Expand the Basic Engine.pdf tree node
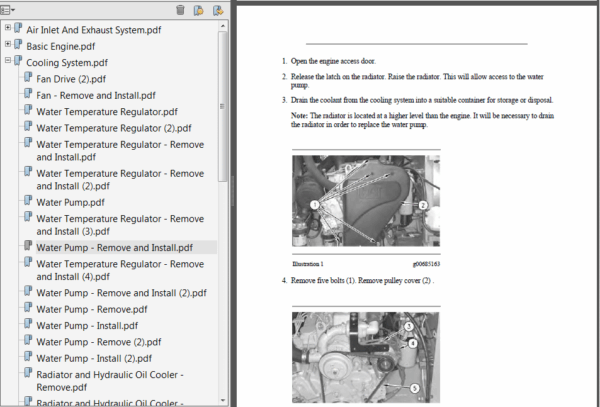 click(x=8, y=45)
